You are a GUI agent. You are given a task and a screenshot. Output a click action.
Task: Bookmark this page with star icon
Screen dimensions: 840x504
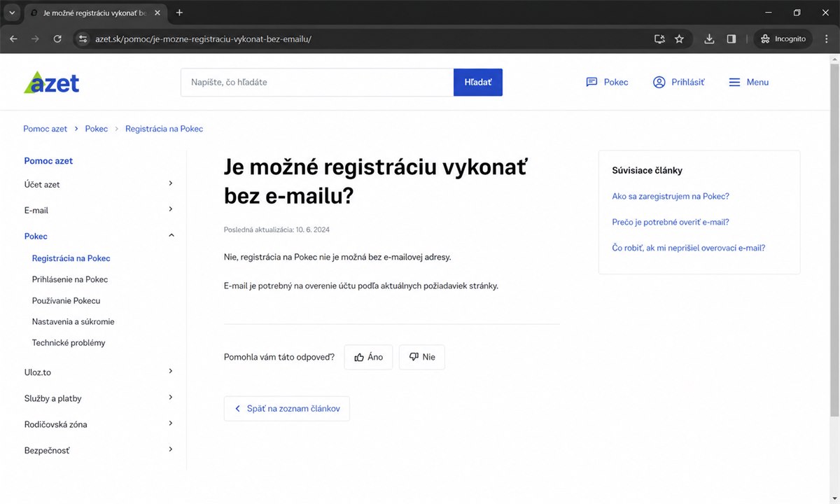679,39
